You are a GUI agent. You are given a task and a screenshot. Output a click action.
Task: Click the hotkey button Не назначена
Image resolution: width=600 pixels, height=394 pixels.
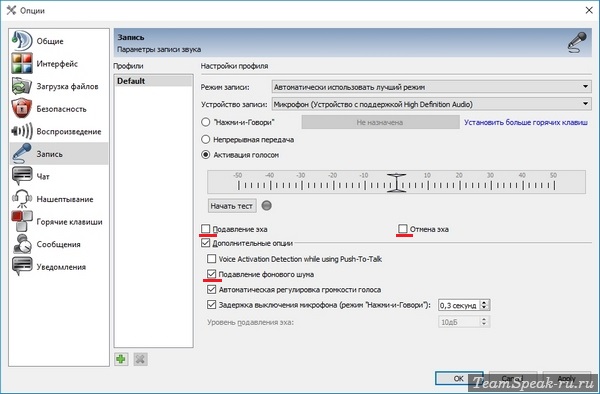coord(380,122)
